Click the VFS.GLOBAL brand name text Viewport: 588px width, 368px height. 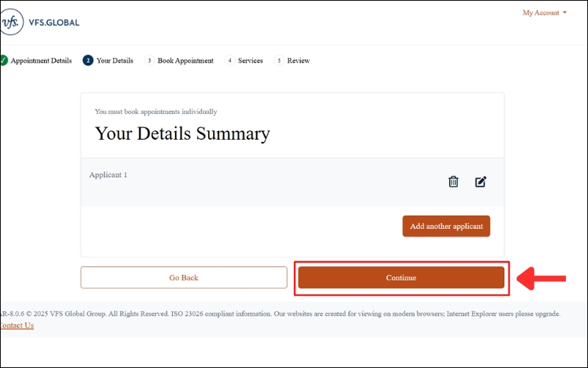(51, 23)
